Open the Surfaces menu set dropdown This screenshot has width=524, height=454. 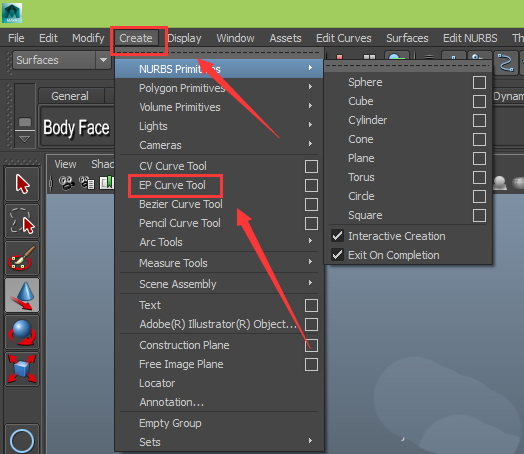click(x=61, y=60)
